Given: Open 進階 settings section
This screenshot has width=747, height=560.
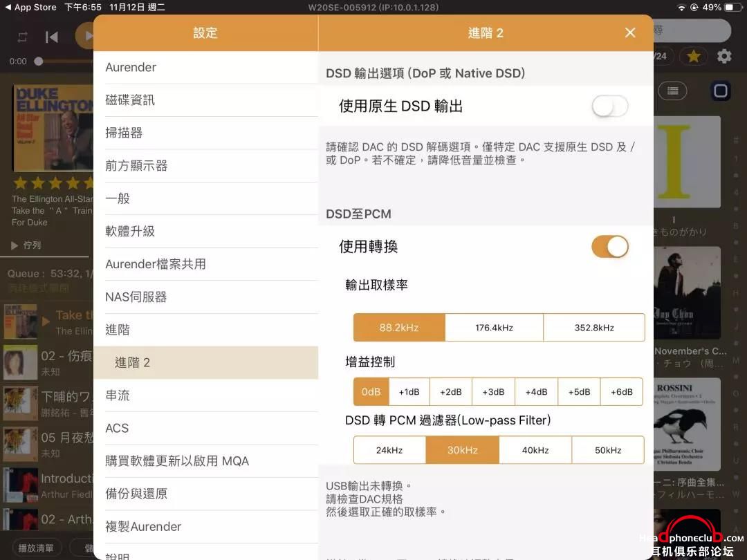Looking at the screenshot, I should (206, 330).
